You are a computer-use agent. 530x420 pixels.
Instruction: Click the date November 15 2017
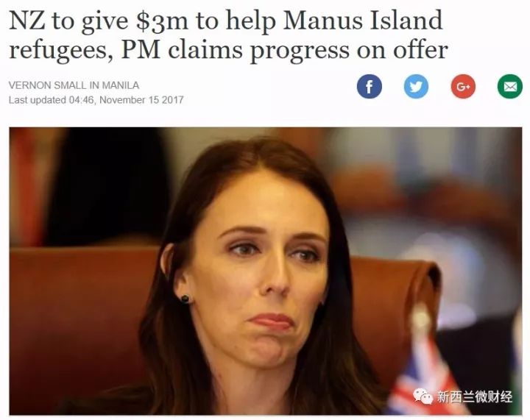point(141,100)
